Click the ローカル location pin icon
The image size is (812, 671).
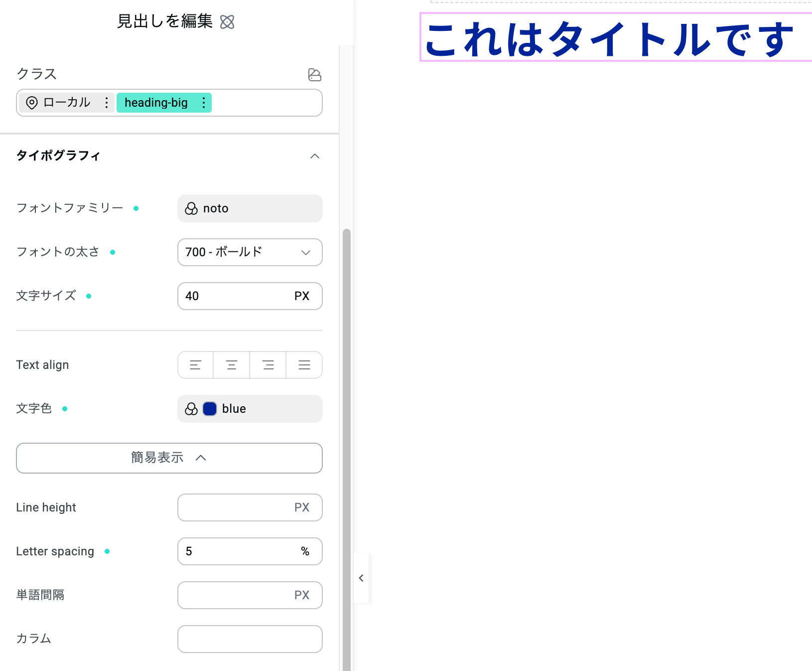click(32, 103)
